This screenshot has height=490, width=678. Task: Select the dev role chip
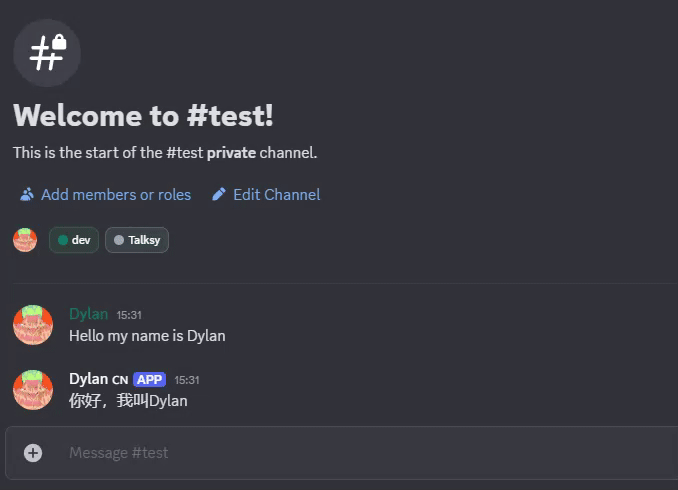point(74,240)
